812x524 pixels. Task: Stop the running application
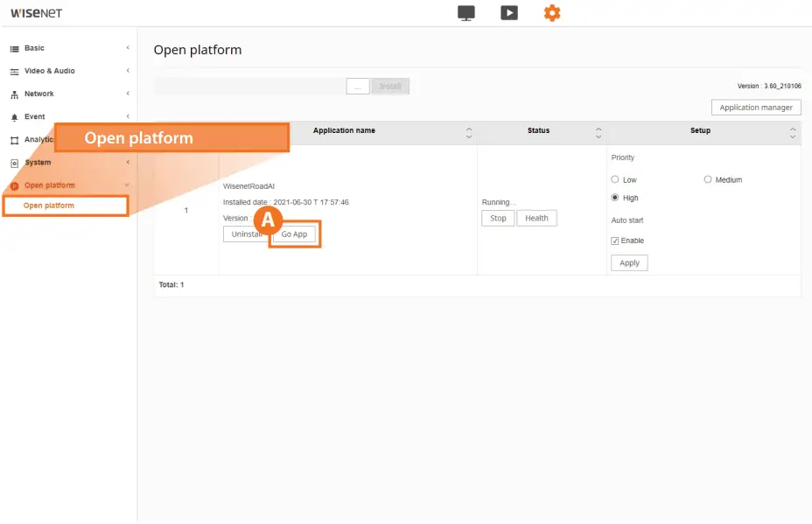[x=498, y=218]
